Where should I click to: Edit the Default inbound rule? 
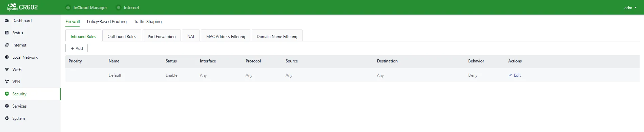514,75
